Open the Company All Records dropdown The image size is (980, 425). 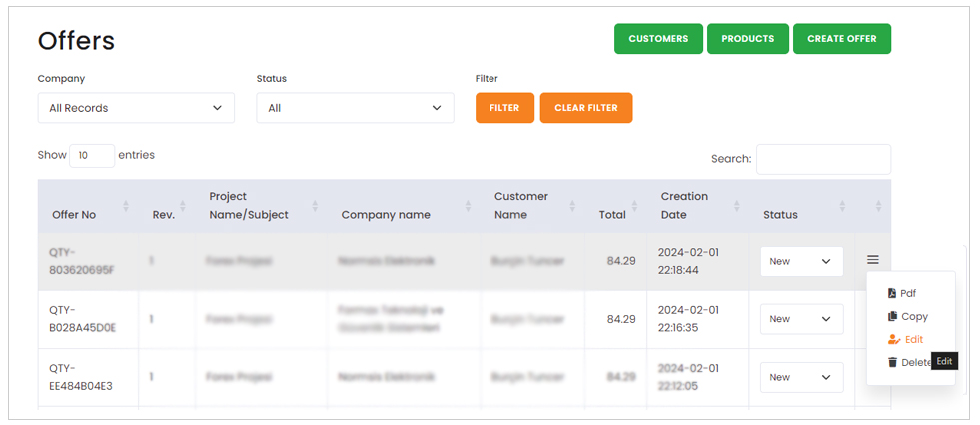point(136,108)
